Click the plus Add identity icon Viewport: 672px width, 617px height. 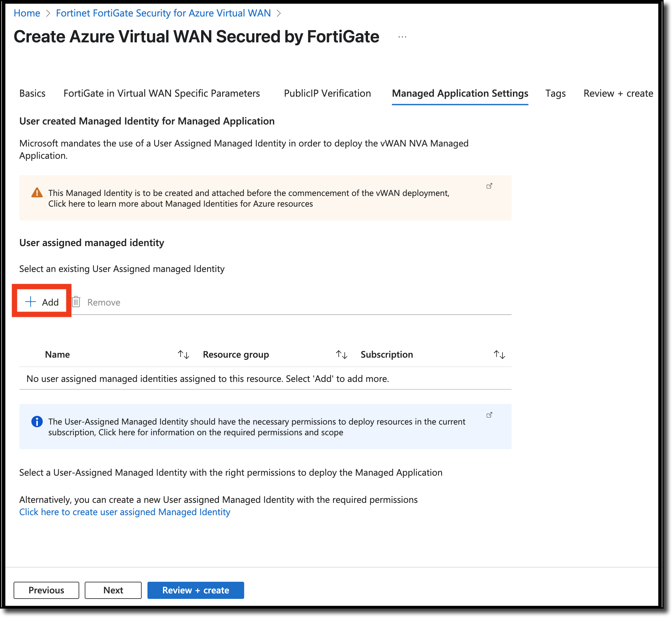(30, 302)
